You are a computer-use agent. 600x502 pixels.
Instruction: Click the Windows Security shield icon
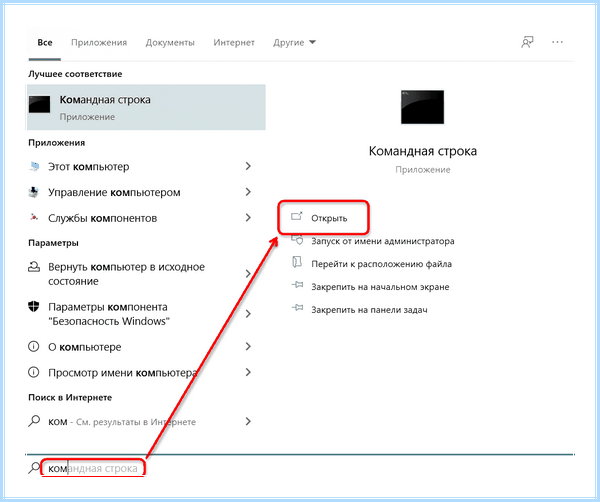34,306
